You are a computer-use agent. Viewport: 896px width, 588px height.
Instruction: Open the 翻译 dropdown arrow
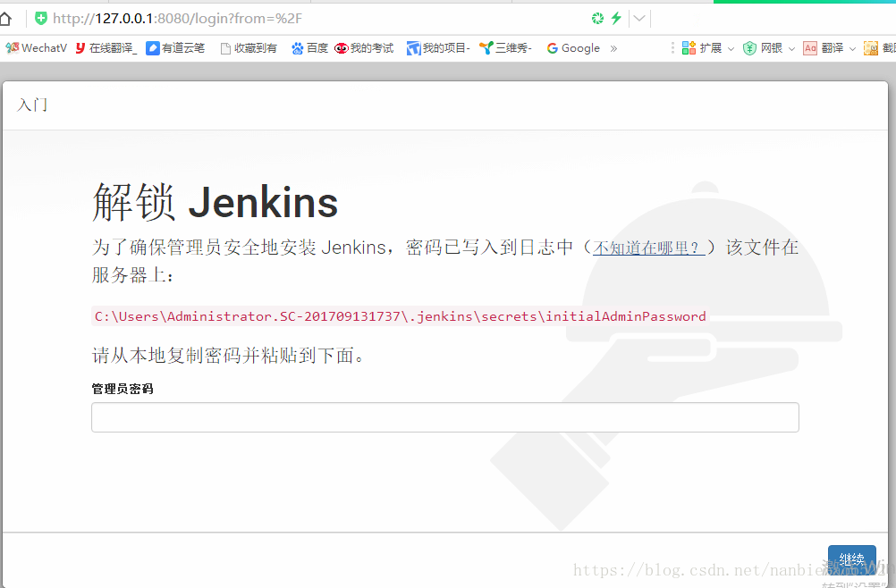pos(852,49)
